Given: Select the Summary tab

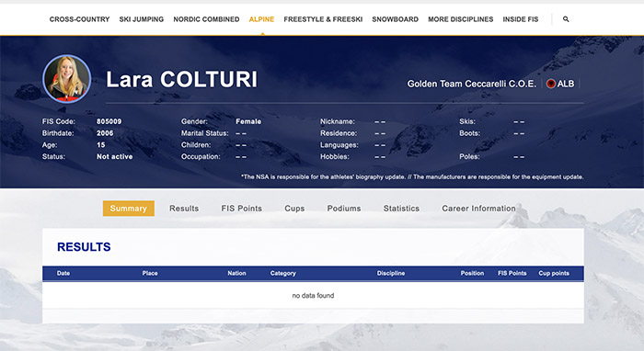Looking at the screenshot, I should coord(129,209).
